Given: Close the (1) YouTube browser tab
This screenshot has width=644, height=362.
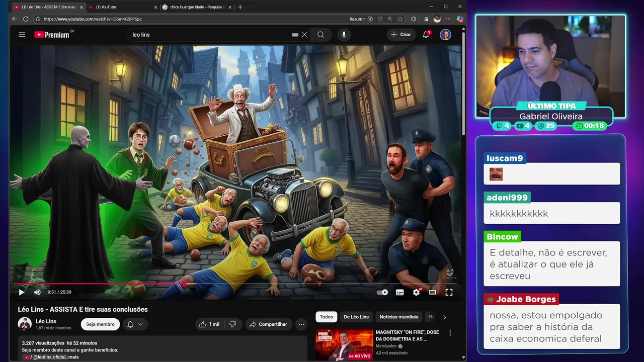Looking at the screenshot, I should tap(155, 7).
